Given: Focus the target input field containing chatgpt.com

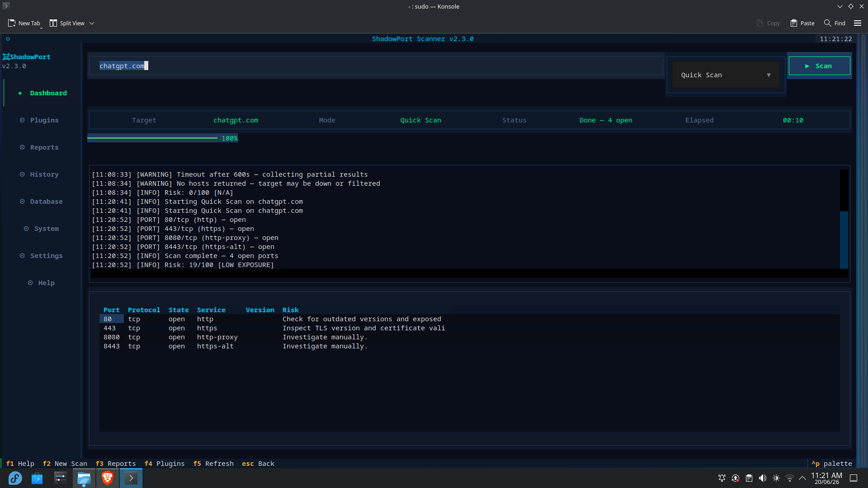Looking at the screenshot, I should [376, 66].
